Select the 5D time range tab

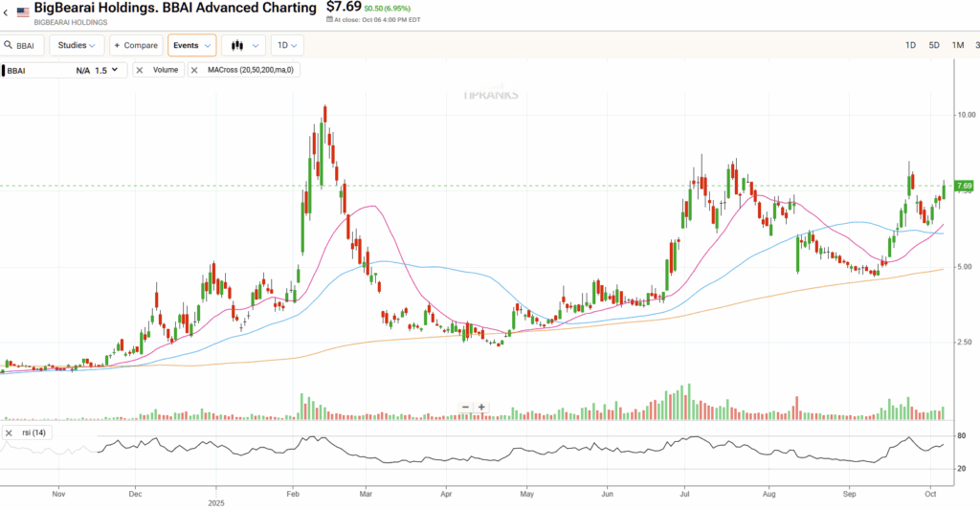tap(933, 45)
